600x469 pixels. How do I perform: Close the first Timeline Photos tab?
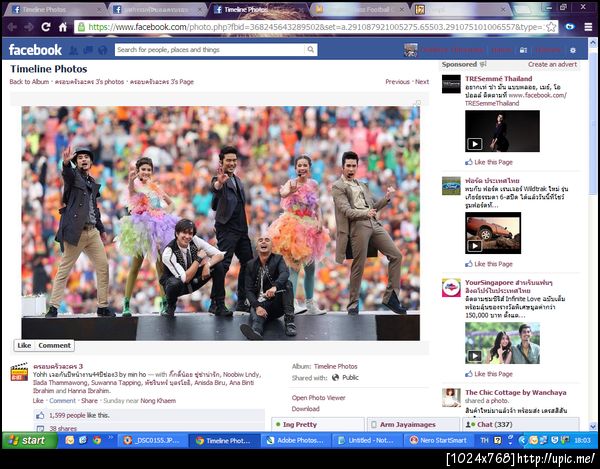99,10
